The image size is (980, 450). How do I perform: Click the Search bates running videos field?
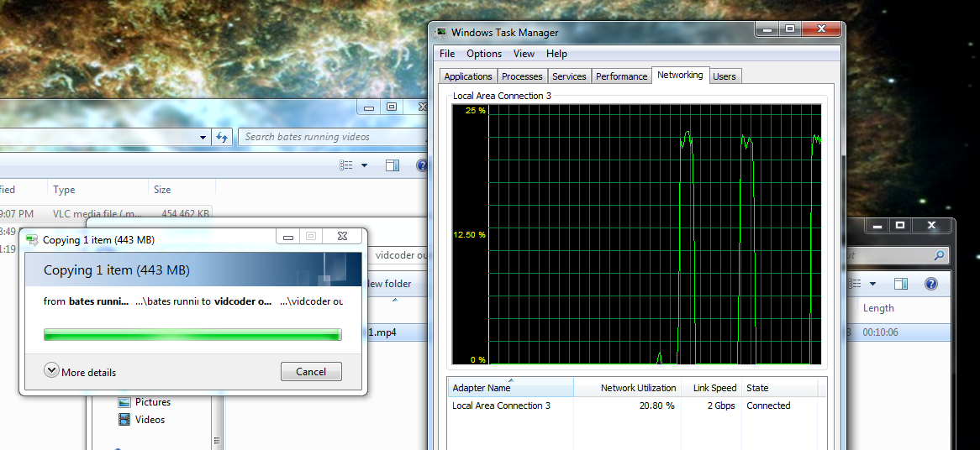click(x=335, y=137)
